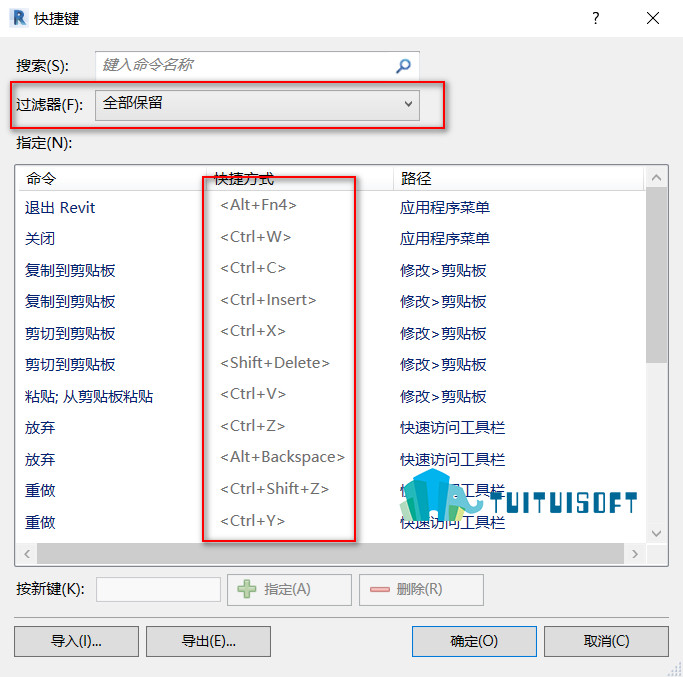This screenshot has width=683, height=677.
Task: Click horizontal scroll right arrow
Action: coord(635,554)
